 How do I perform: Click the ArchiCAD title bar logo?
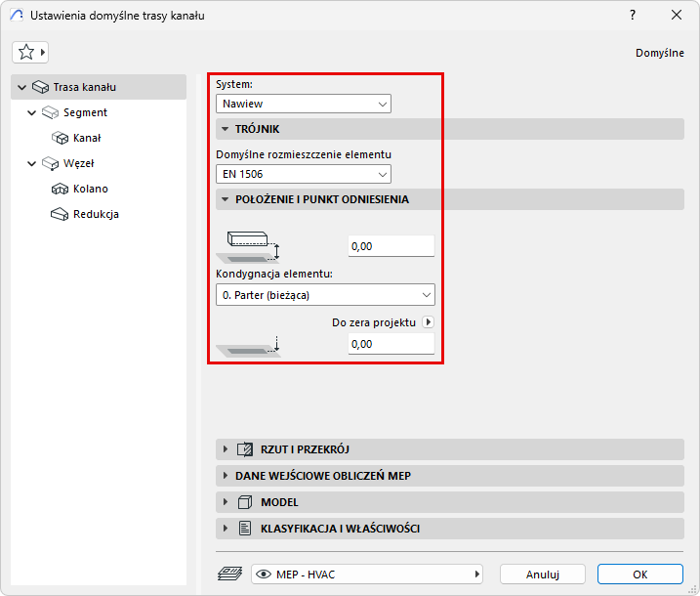click(x=17, y=16)
